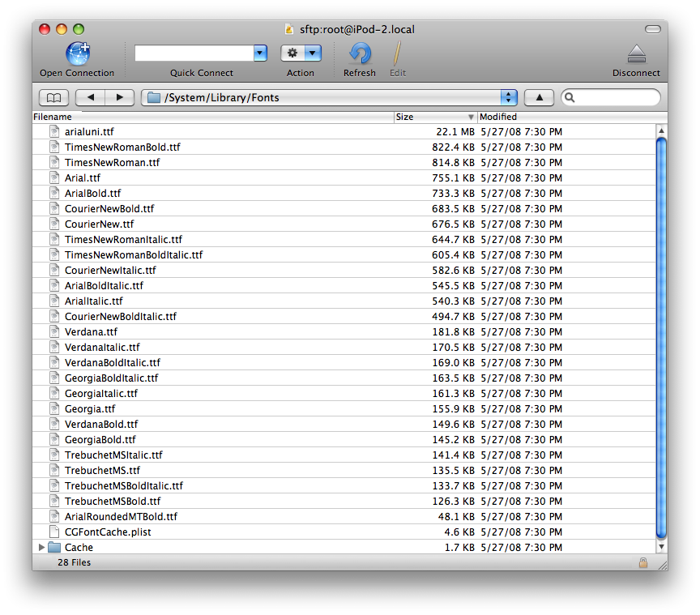The width and height of the screenshot is (700, 615).
Task: Select ArialRoundedMTBold.ttf row
Action: pos(344,517)
